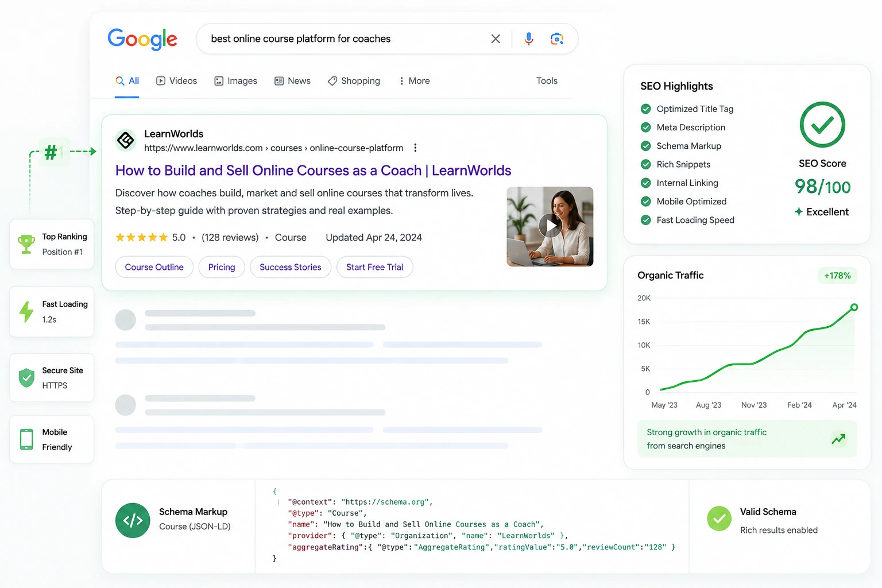Image resolution: width=882 pixels, height=588 pixels.
Task: Select the All search tab
Action: pyautogui.click(x=127, y=81)
